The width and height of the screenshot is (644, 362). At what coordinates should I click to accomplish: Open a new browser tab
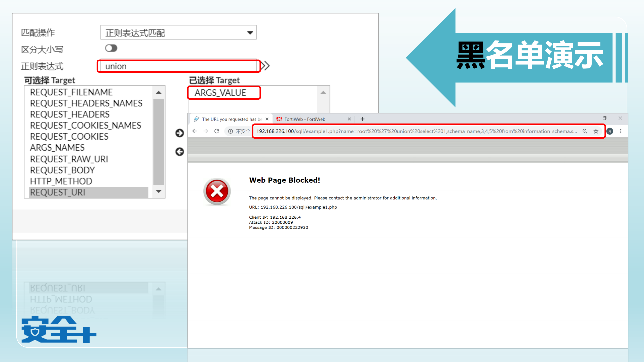tap(362, 119)
